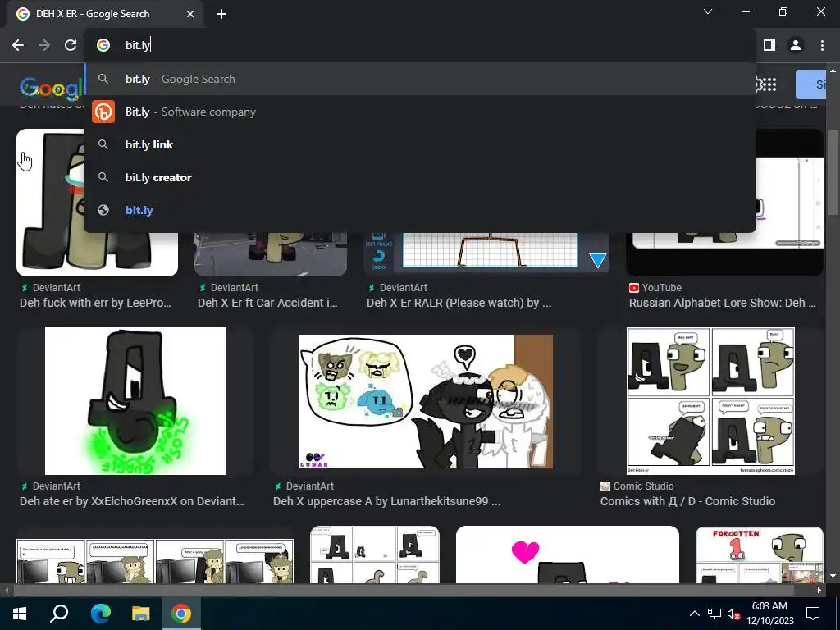Click the orange Bitly logo icon
The image size is (840, 630).
(x=103, y=112)
